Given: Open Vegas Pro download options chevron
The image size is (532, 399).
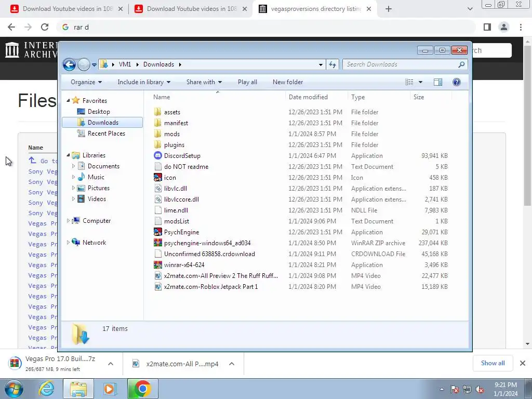Looking at the screenshot, I should (111, 364).
